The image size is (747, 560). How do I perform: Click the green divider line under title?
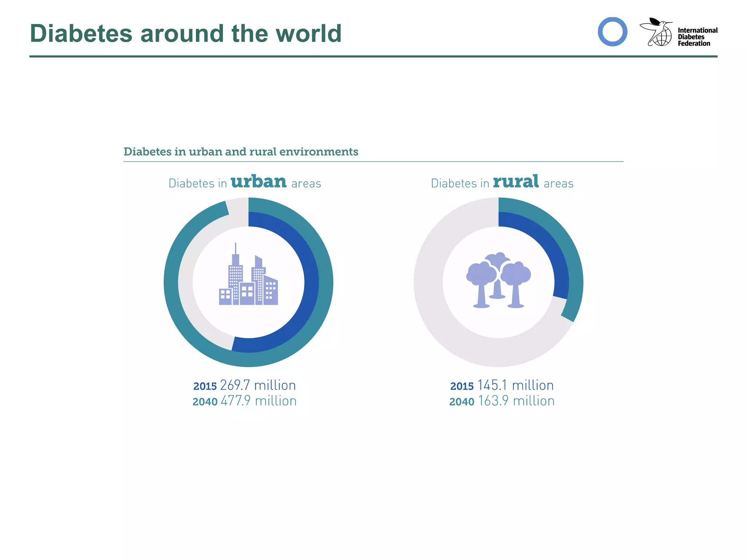373,57
